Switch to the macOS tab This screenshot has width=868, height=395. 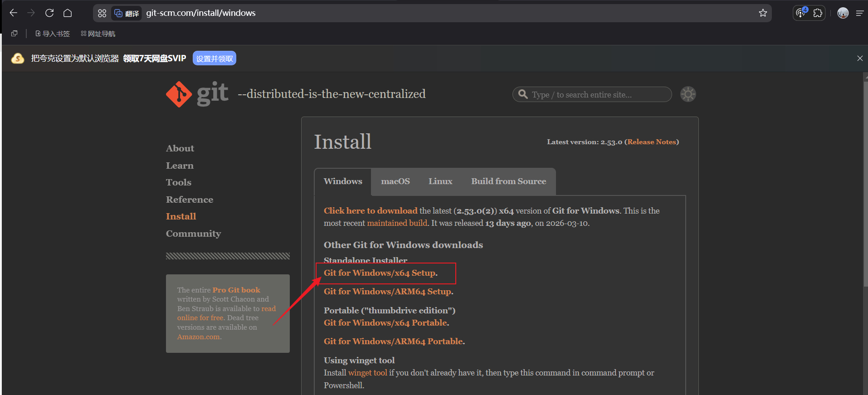click(x=395, y=181)
